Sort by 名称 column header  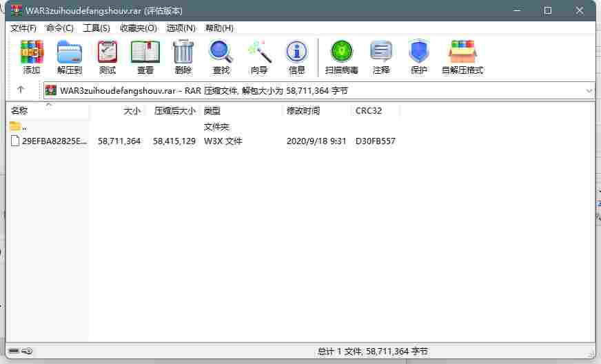pyautogui.click(x=49, y=110)
